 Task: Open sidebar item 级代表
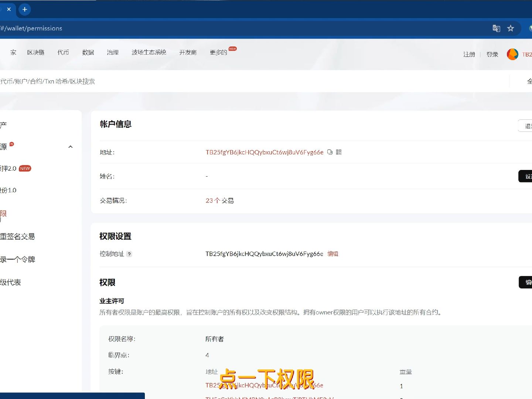[x=10, y=282]
